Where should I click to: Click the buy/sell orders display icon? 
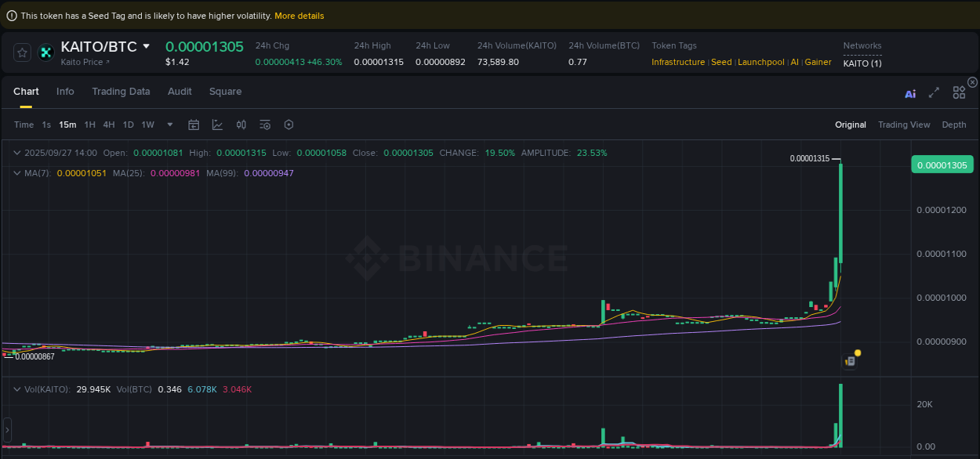coord(241,125)
